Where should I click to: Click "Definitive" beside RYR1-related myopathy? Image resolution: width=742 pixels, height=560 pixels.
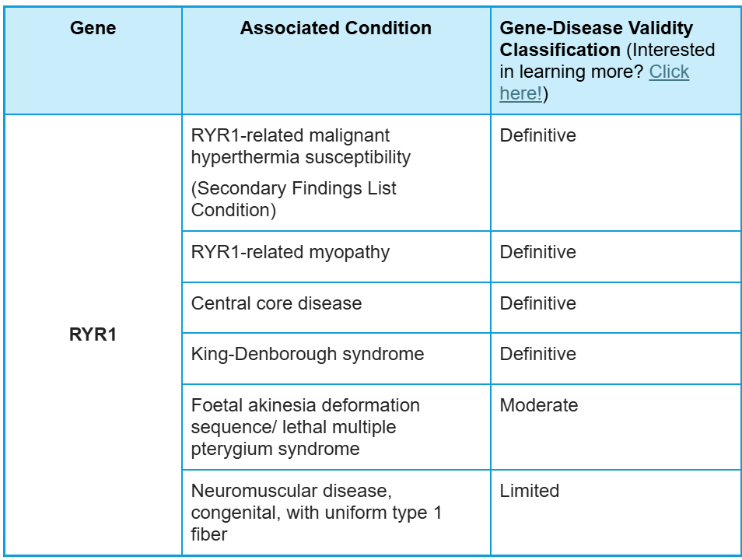coord(537,252)
